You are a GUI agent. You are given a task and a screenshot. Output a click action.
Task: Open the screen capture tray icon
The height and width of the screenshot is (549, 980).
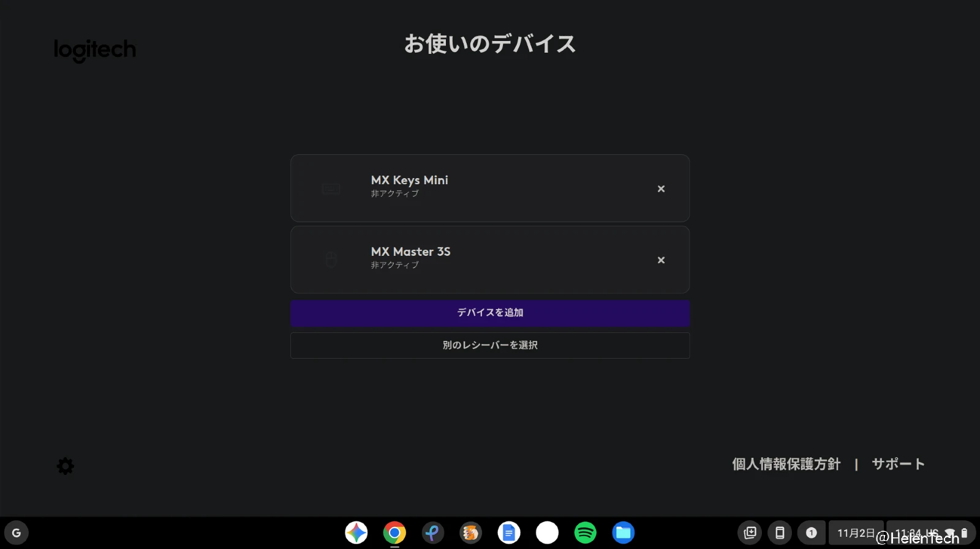pos(750,532)
